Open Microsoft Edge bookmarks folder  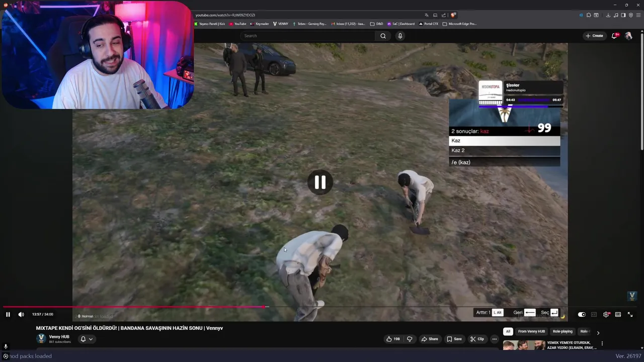pos(459,24)
